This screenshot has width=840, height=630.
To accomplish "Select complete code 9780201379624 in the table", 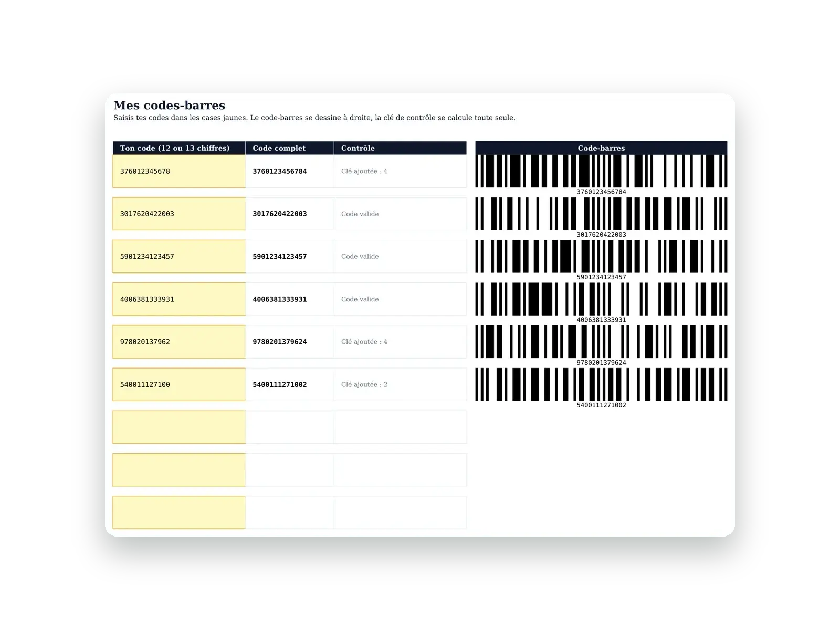I will pos(280,342).
